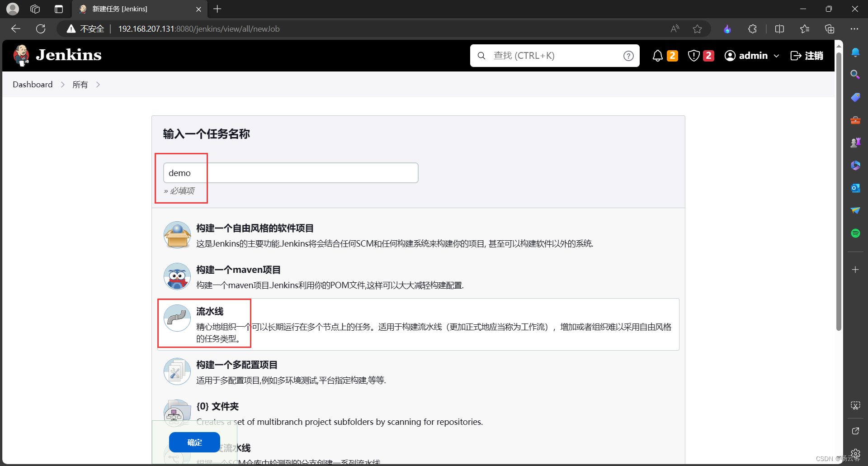The height and width of the screenshot is (466, 868).
Task: Select the pipeline pipe icon
Action: 177,318
